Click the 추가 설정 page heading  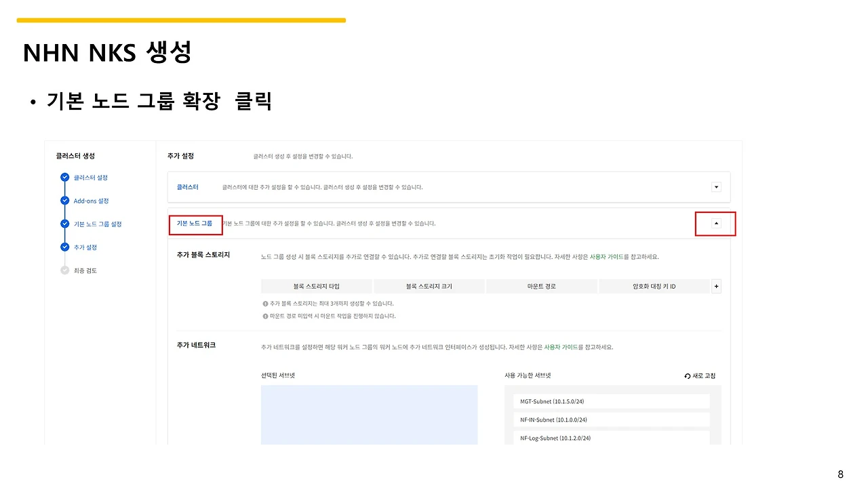click(181, 156)
